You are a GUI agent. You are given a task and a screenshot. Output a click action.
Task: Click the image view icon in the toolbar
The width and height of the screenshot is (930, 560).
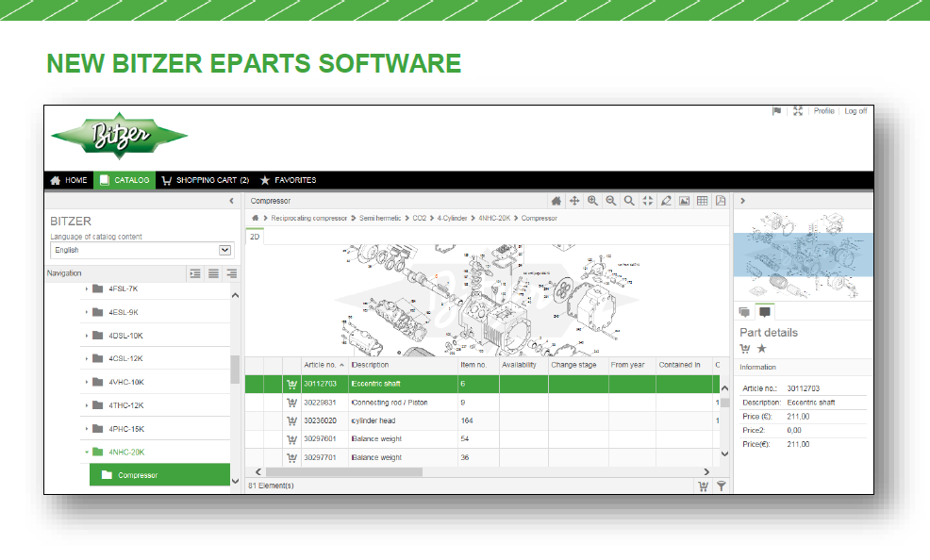[684, 201]
